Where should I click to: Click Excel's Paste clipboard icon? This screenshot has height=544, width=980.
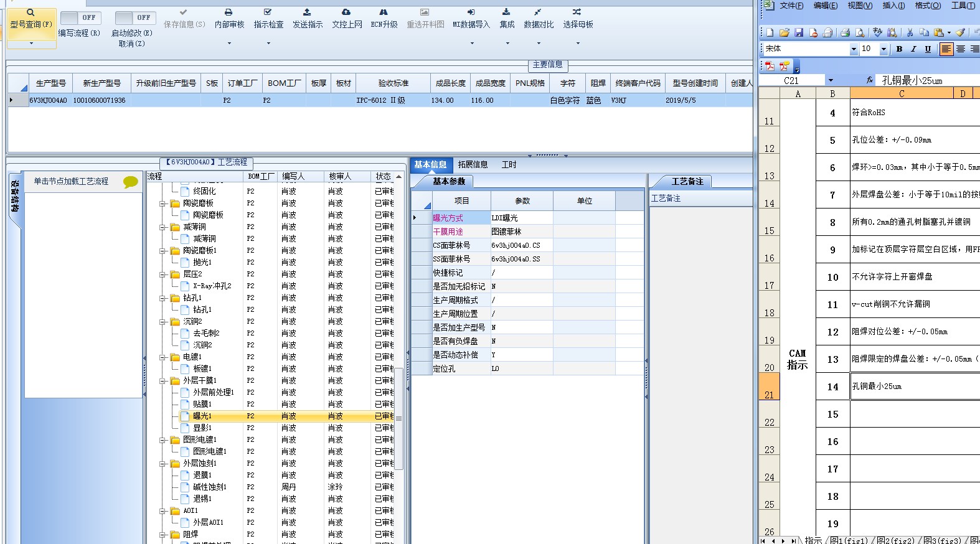click(939, 32)
